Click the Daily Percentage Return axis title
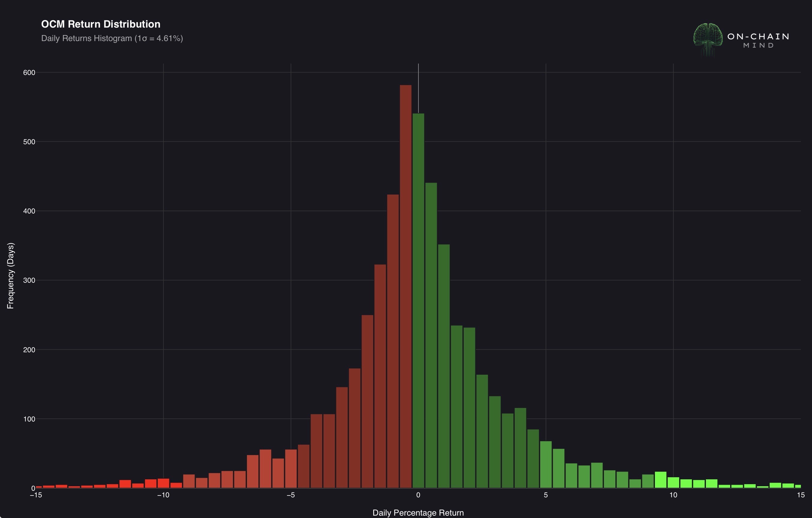Viewport: 812px width, 518px height. coord(418,513)
